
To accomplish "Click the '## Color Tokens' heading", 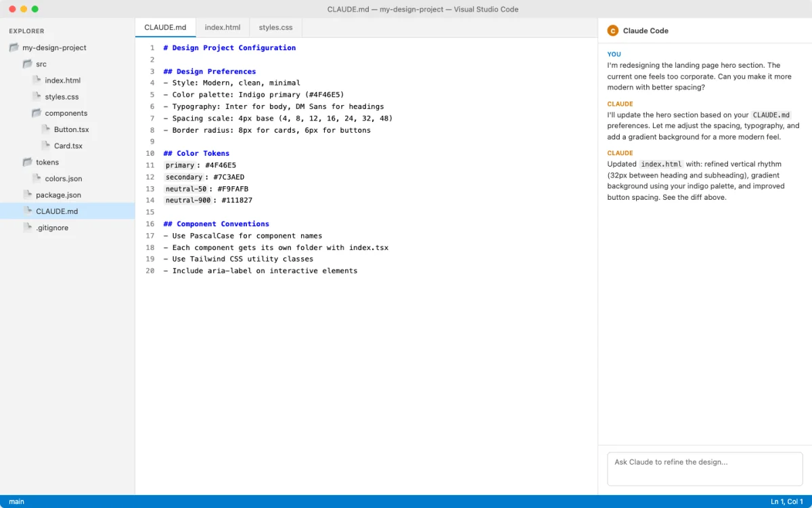I will (196, 154).
